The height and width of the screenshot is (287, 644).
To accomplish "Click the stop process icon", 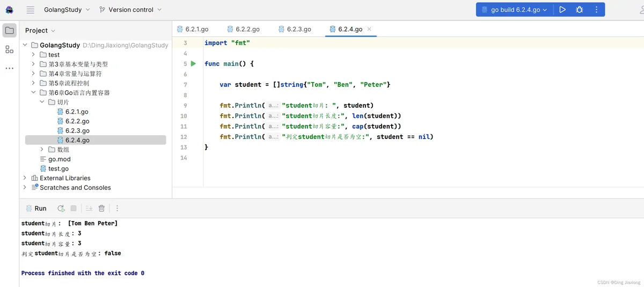I will tap(74, 208).
